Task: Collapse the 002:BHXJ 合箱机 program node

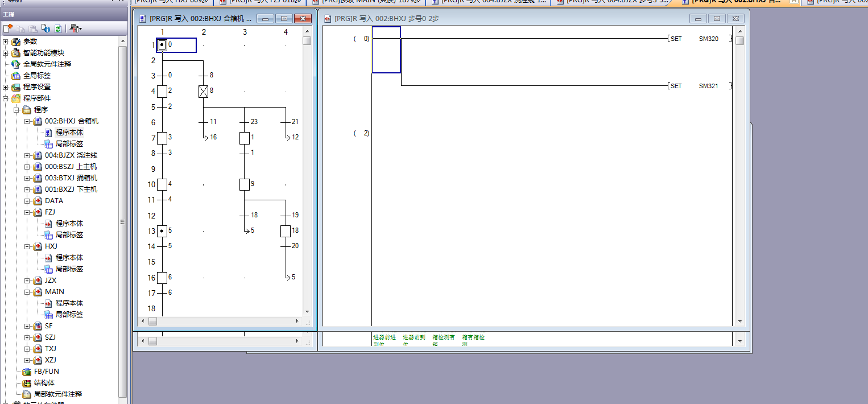Action: point(27,121)
